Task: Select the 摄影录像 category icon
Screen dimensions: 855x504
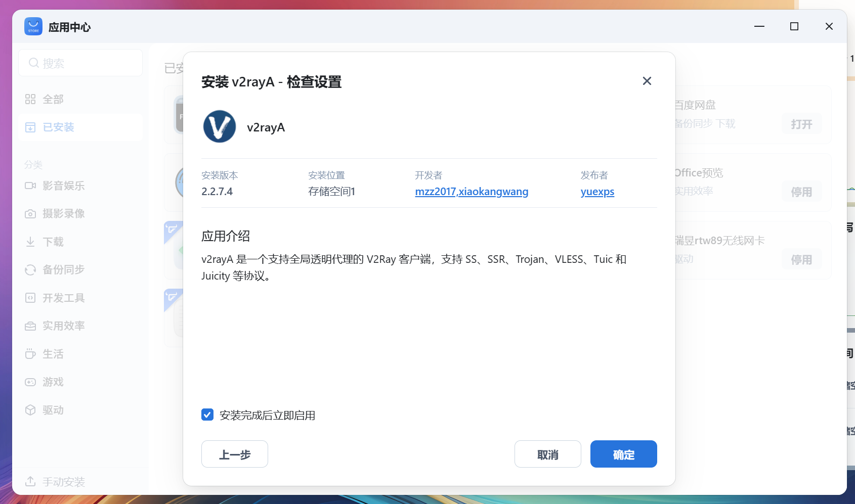Action: [30, 213]
